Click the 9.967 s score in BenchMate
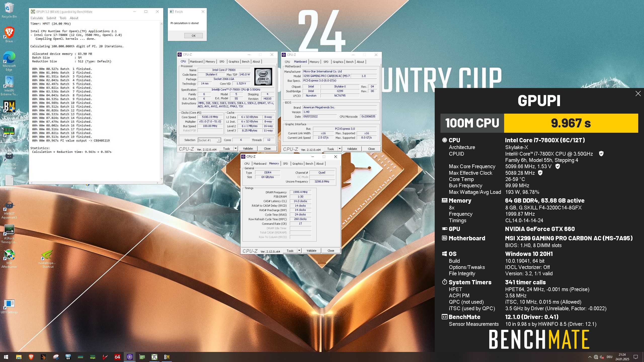 pyautogui.click(x=571, y=123)
